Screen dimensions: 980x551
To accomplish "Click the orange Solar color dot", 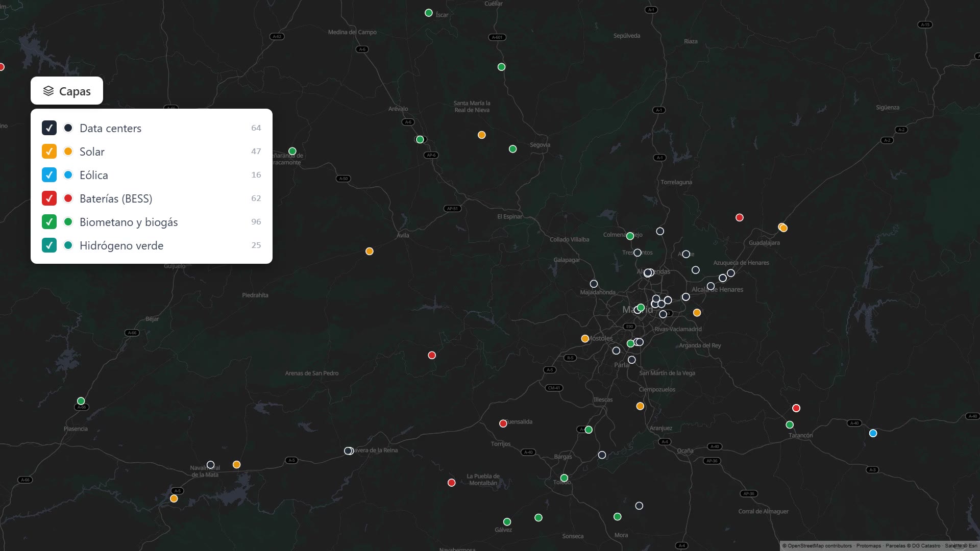I will click(68, 152).
